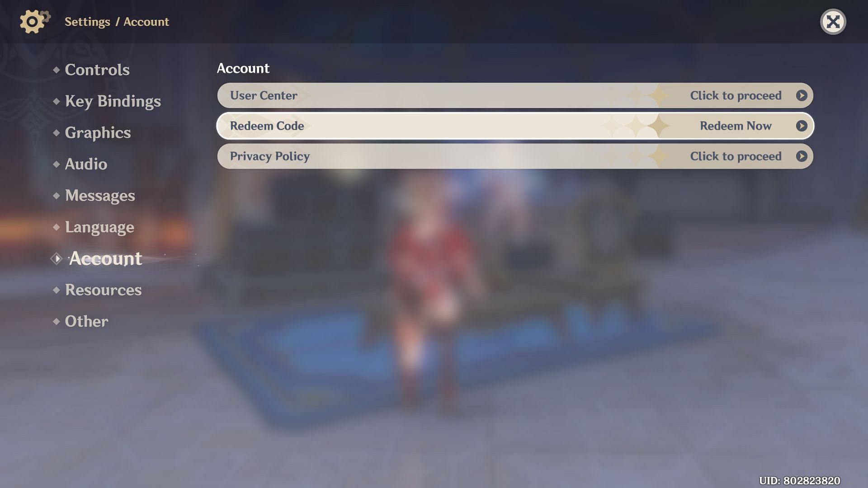Image resolution: width=868 pixels, height=488 pixels.
Task: Select the Messages settings category
Action: (x=99, y=196)
